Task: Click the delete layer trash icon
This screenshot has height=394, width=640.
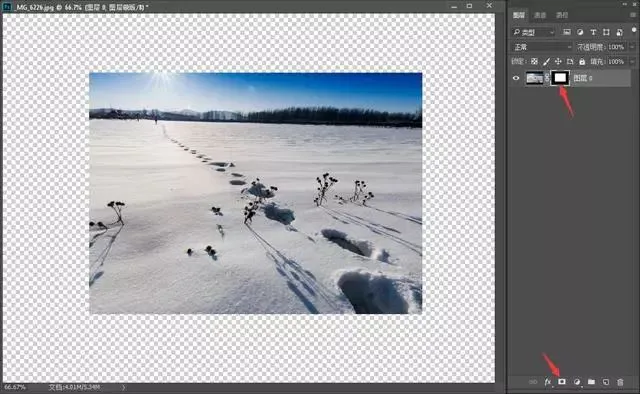Action: click(x=620, y=382)
